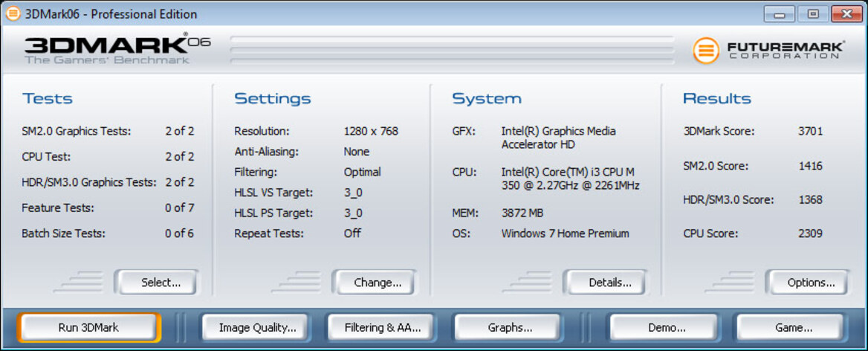Click the Futuremark orange logo icon

(x=706, y=51)
